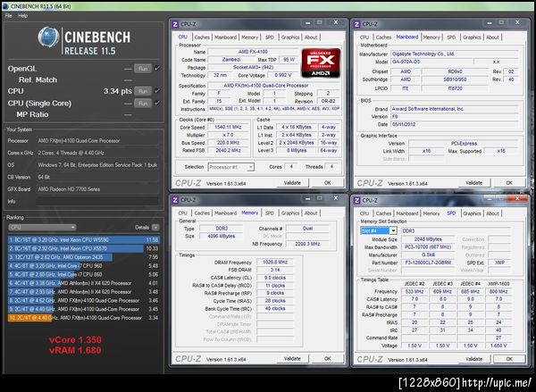Run the CPU (Single Core) benchmark
The image size is (536, 392).
[143, 104]
